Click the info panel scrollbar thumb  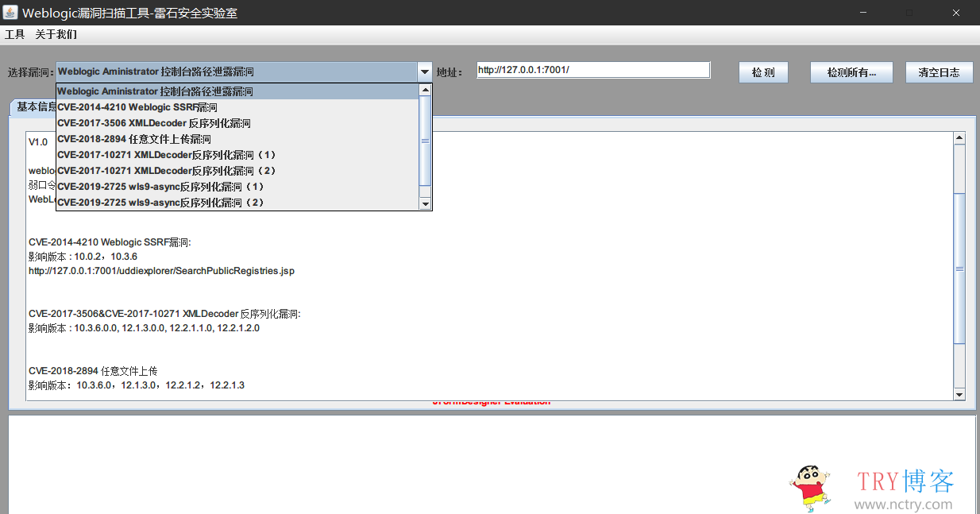pos(959,269)
